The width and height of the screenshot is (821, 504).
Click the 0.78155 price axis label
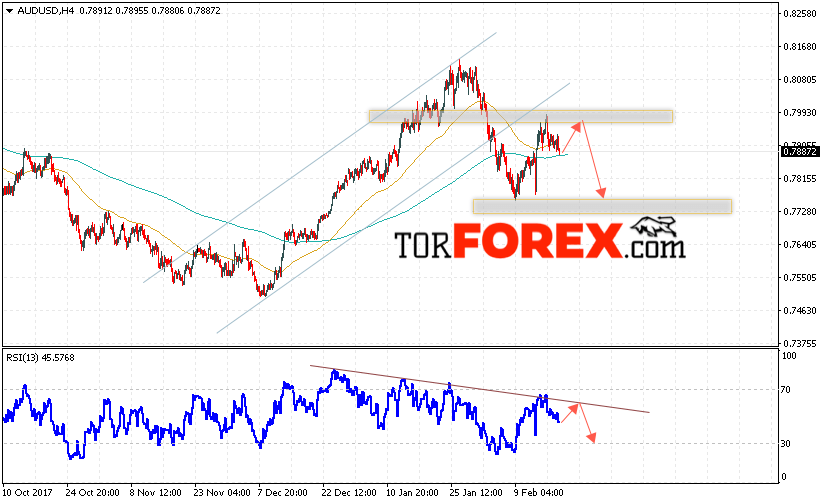coord(800,178)
